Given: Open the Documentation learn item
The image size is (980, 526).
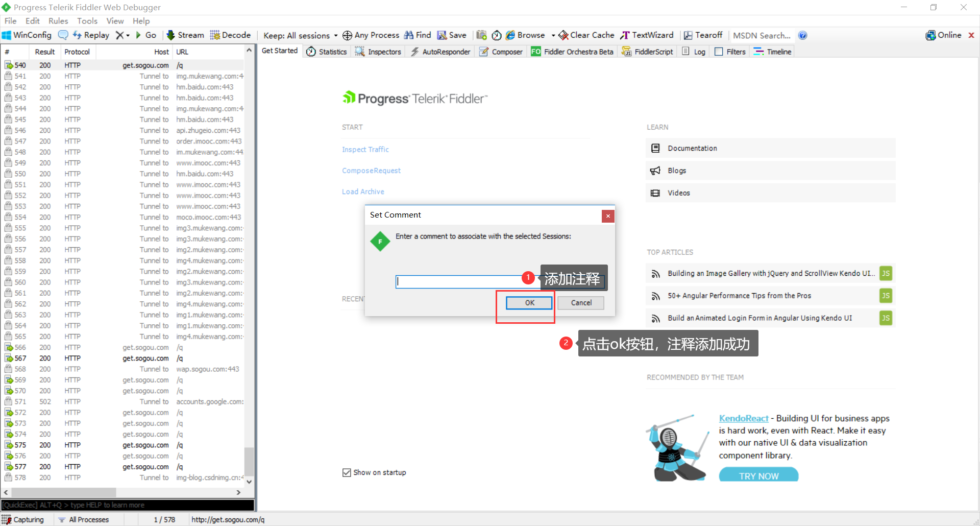Looking at the screenshot, I should (770, 148).
